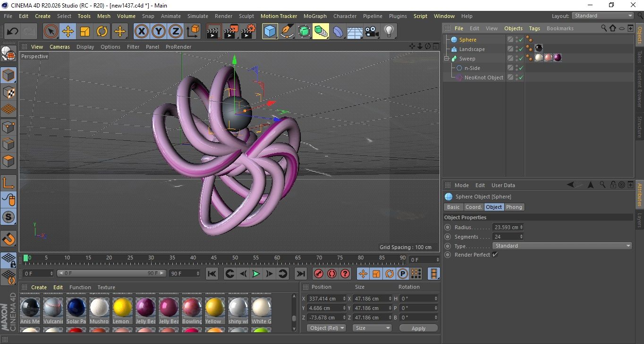Click the Apply button

[x=418, y=328]
